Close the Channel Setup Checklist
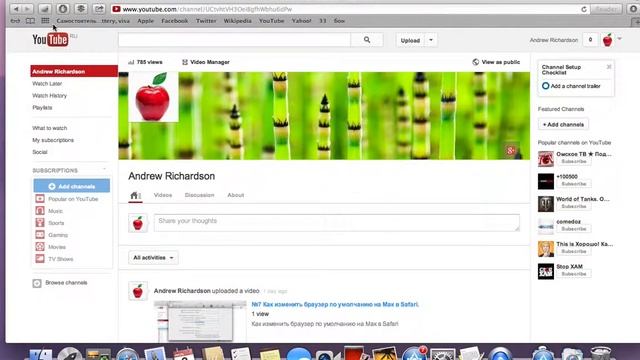 pyautogui.click(x=609, y=67)
